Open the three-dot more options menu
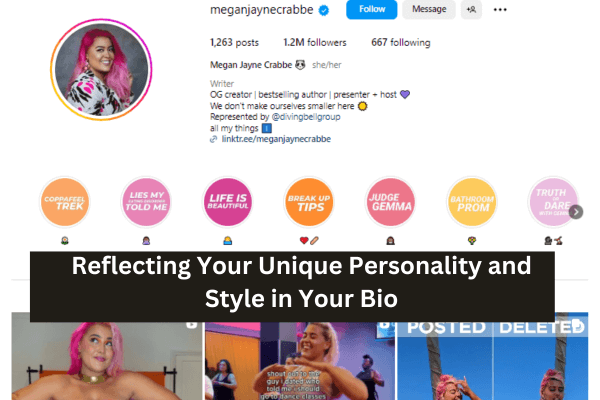Screen dimensions: 600x400 500,10
